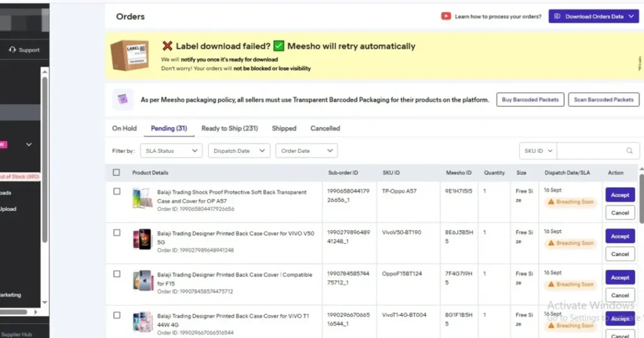Click the label box image in banner
644x338 pixels.
[x=130, y=55]
